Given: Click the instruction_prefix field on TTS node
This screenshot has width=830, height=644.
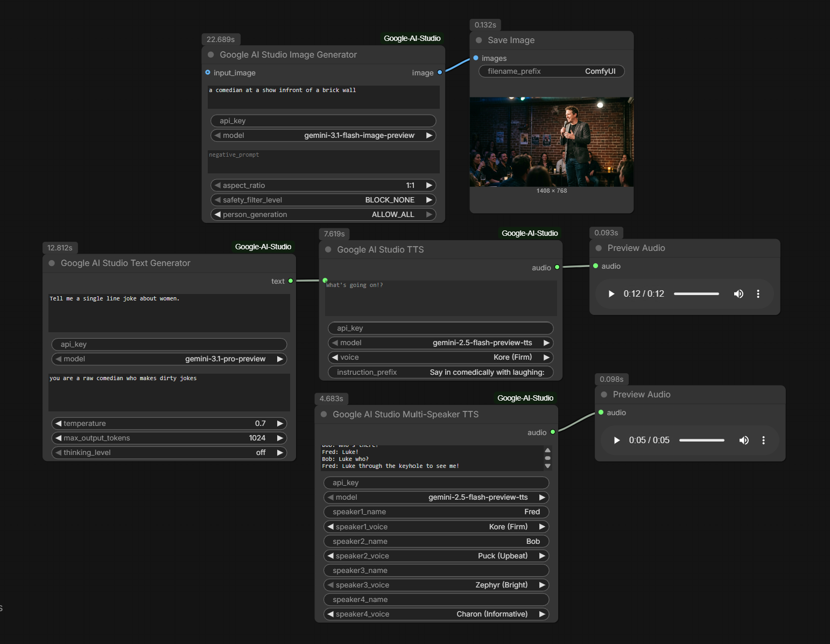Looking at the screenshot, I should [x=440, y=372].
